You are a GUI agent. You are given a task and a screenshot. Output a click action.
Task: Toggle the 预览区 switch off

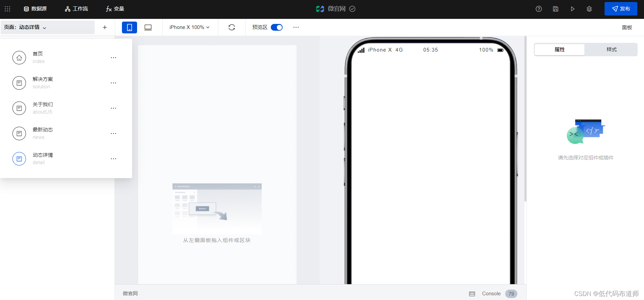pos(277,27)
